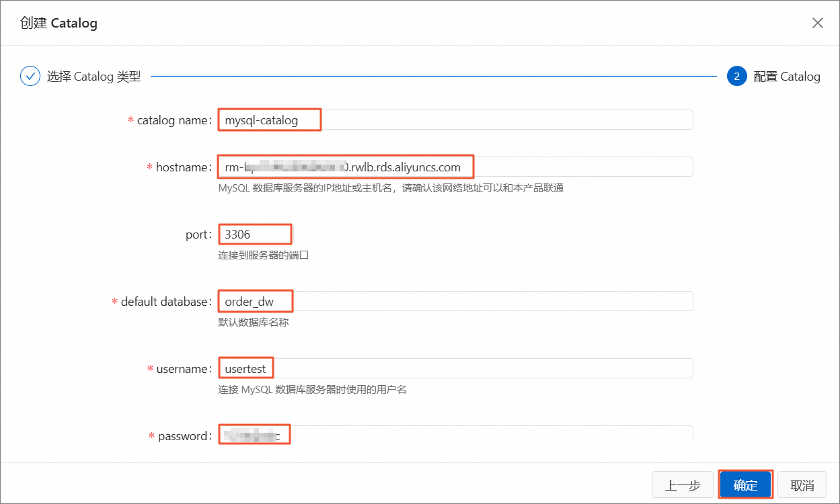Click the port label

pos(197,235)
